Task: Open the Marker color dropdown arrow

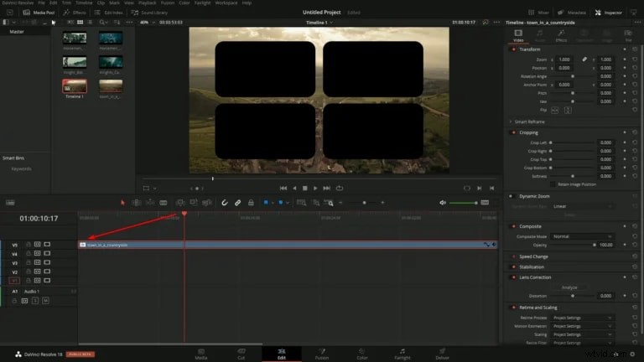Action: click(x=288, y=203)
